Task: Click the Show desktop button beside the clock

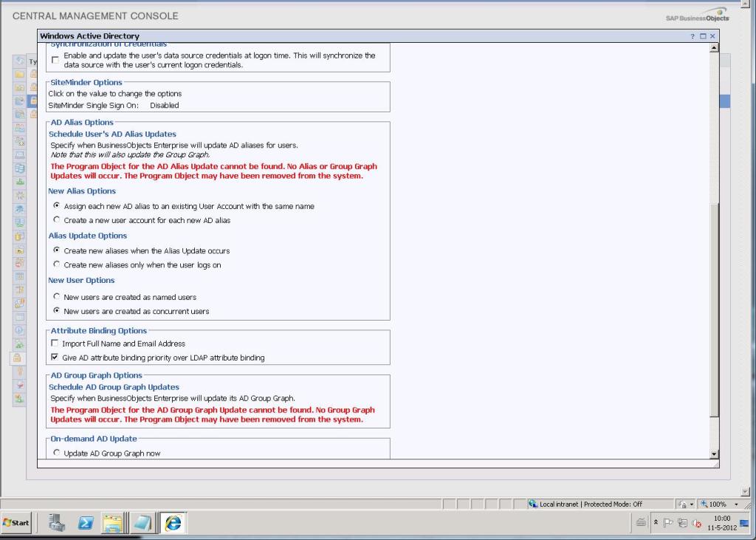Action: (745, 523)
